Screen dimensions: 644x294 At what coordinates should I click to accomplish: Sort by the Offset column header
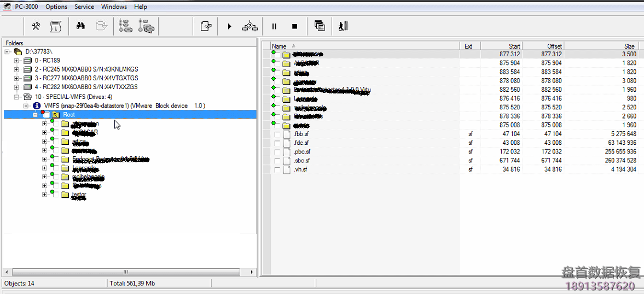point(543,46)
